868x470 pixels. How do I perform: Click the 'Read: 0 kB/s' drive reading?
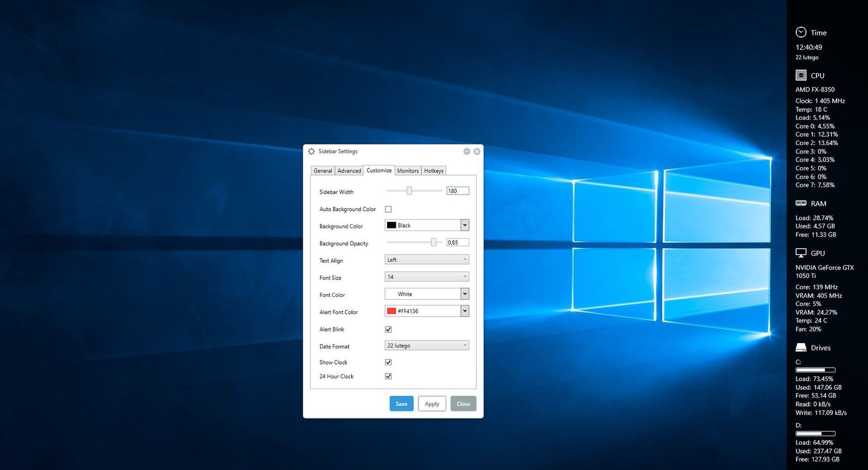pos(813,404)
